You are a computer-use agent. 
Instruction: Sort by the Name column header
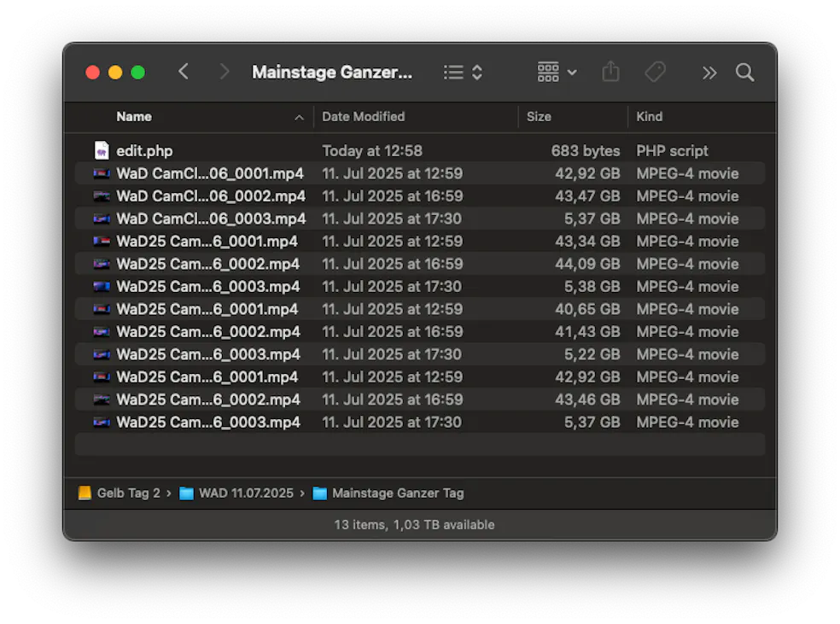134,117
